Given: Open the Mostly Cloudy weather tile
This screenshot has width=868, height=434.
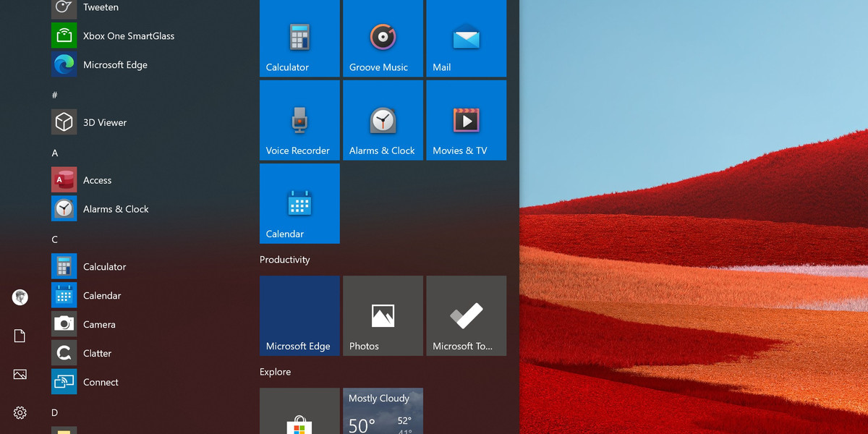Looking at the screenshot, I should click(x=383, y=411).
